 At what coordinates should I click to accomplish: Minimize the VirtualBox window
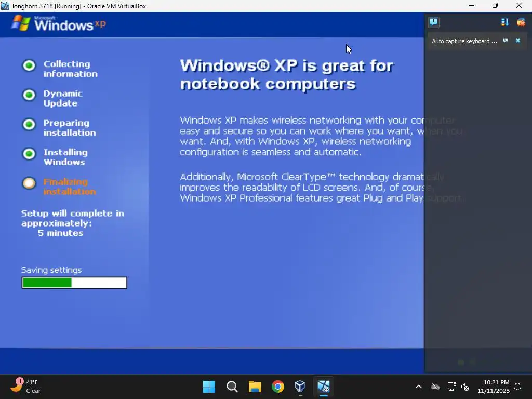[472, 5]
